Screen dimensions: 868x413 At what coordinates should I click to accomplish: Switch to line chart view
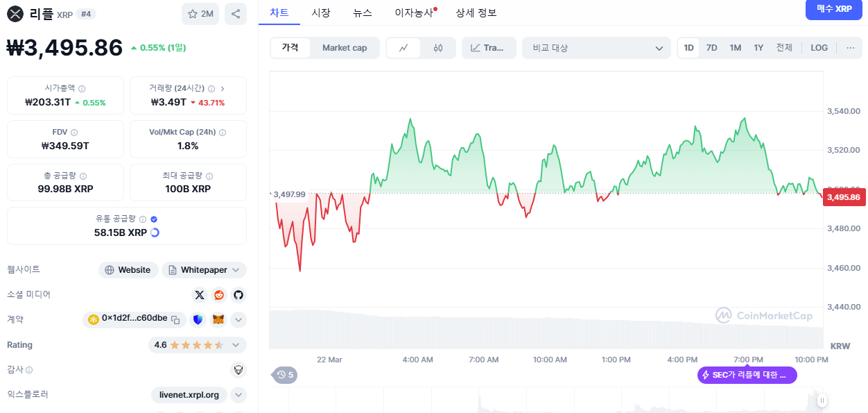404,48
